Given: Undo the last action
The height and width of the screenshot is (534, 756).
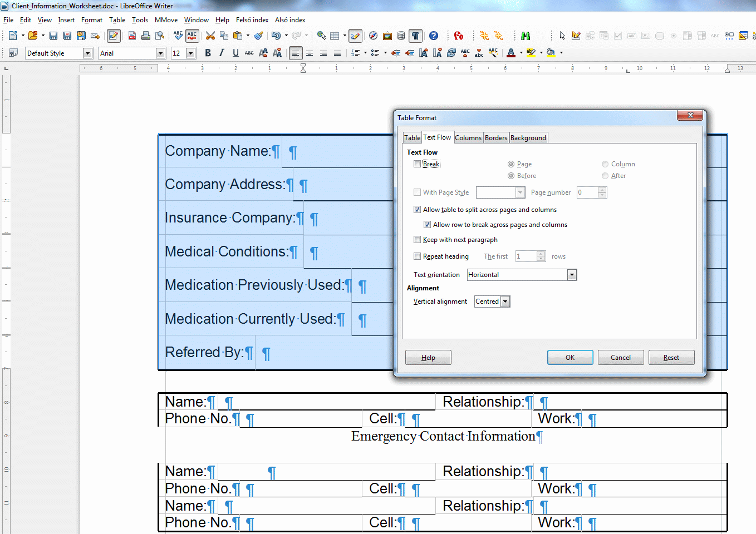Looking at the screenshot, I should [x=276, y=36].
